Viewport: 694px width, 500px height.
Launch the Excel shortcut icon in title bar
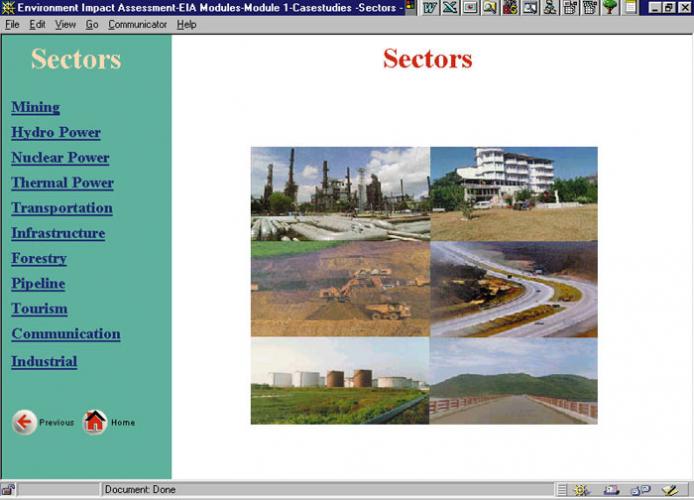coord(450,7)
